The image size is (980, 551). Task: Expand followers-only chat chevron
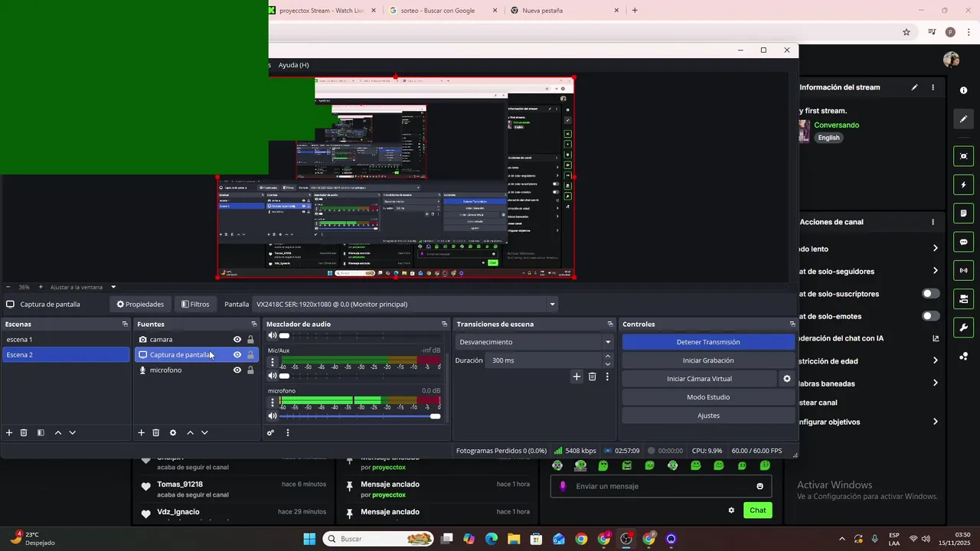tap(935, 271)
